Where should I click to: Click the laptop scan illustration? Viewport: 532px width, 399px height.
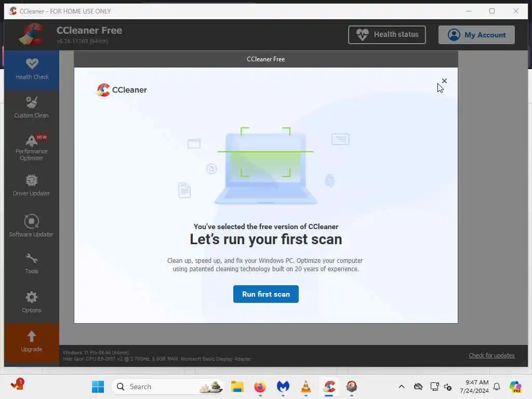265,166
